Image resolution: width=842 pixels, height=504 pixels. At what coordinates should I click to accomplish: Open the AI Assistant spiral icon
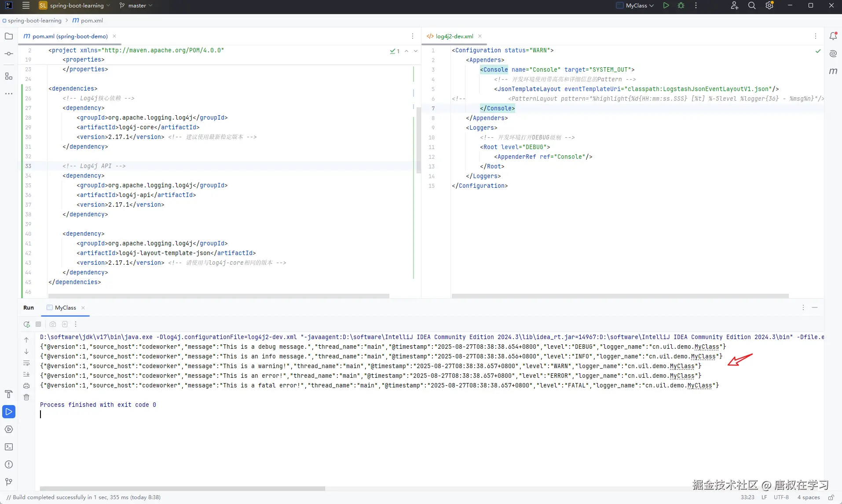833,54
